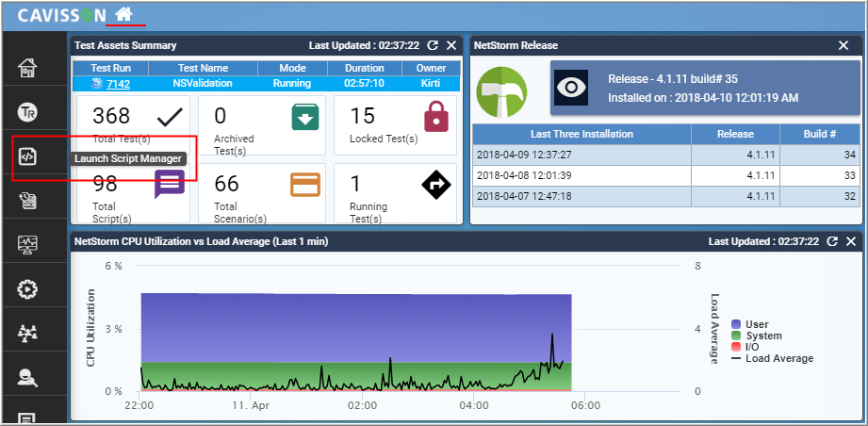Click the 368 Total Tests count
The height and width of the screenshot is (426, 868).
[111, 116]
